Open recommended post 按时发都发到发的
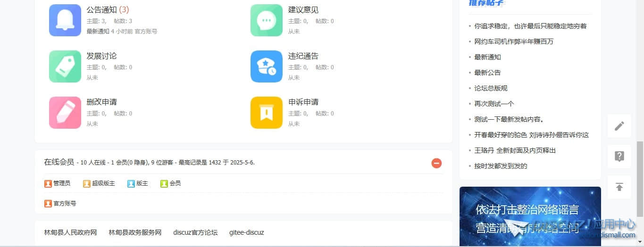The height and width of the screenshot is (247, 644). pyautogui.click(x=501, y=166)
